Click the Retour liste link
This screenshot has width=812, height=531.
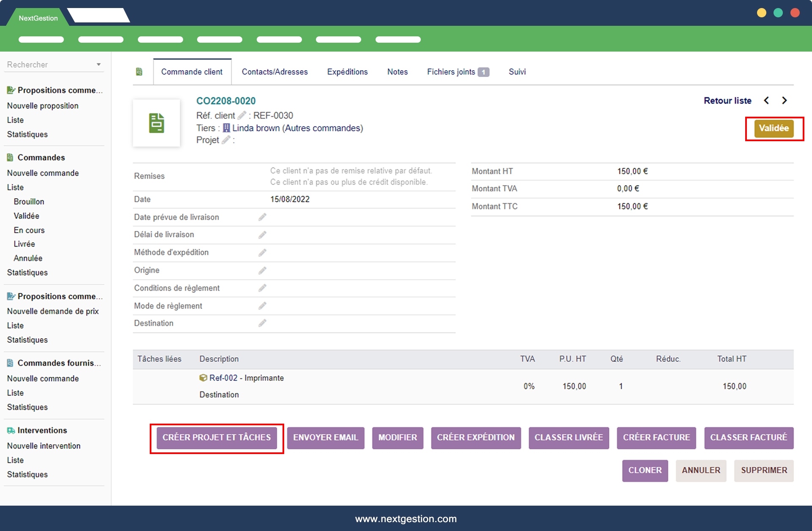727,101
